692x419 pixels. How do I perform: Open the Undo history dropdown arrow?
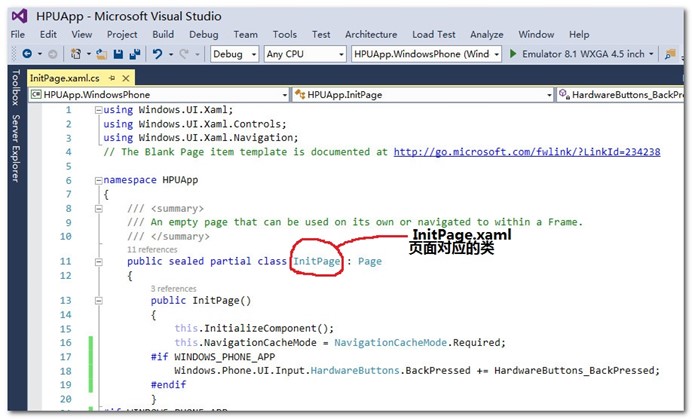171,54
